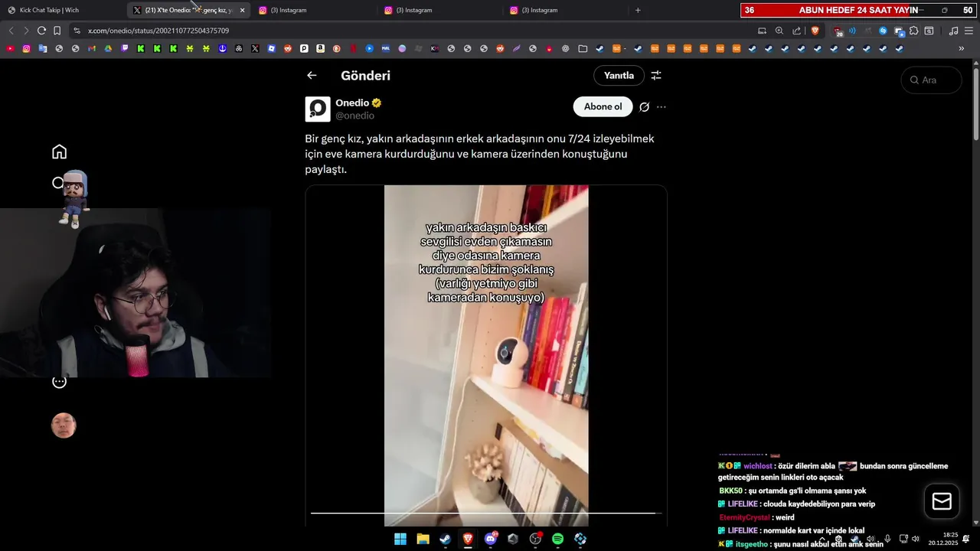Open the playlist music note icon

click(x=953, y=31)
